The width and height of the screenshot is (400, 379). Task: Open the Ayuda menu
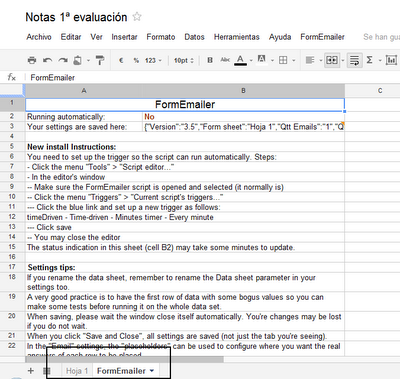tap(280, 37)
